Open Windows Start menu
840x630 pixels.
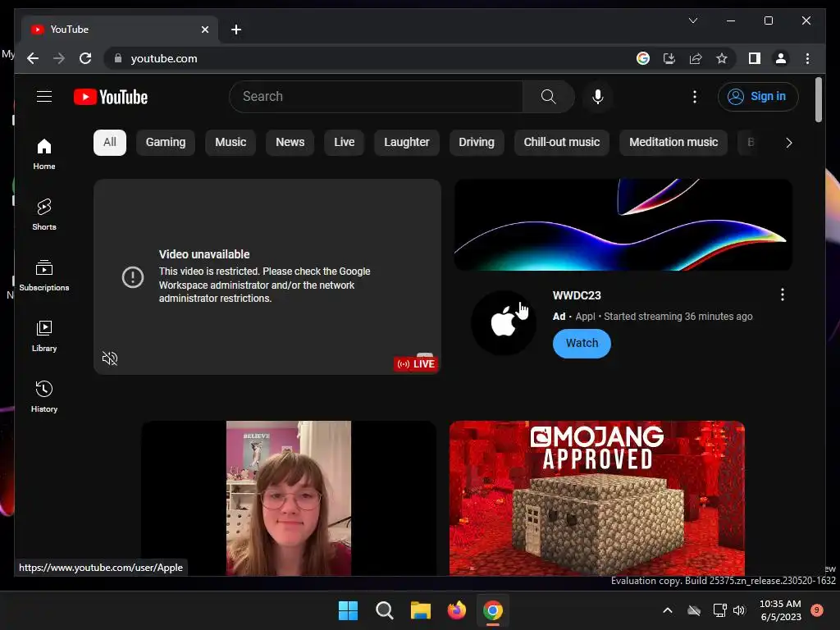[348, 610]
